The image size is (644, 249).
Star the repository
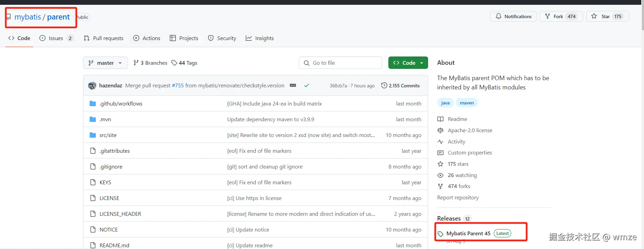click(607, 16)
